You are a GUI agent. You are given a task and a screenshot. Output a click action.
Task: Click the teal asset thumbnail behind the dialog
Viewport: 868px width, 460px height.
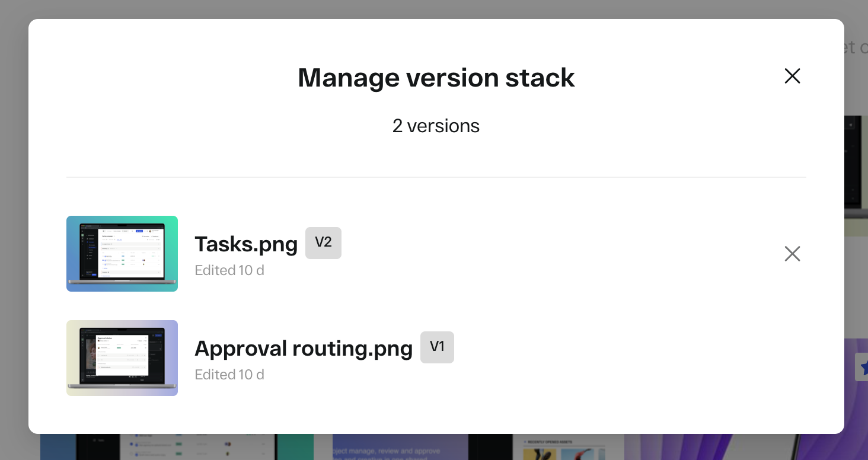click(177, 446)
